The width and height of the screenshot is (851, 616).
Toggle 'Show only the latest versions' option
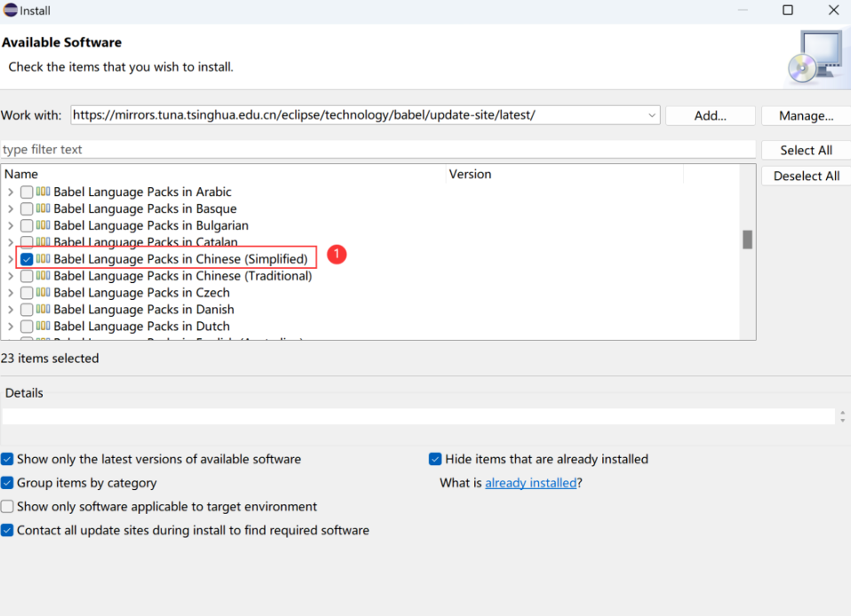(7, 459)
